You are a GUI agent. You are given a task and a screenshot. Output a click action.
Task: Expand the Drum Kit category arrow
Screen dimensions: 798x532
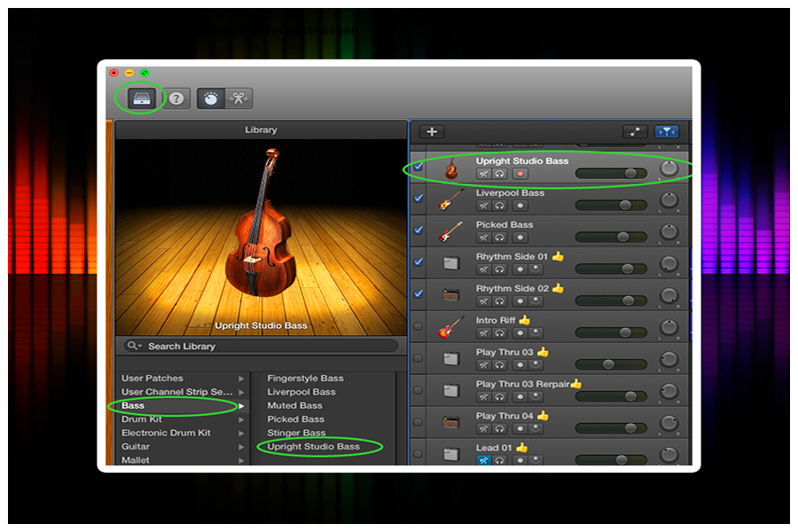[x=241, y=420]
